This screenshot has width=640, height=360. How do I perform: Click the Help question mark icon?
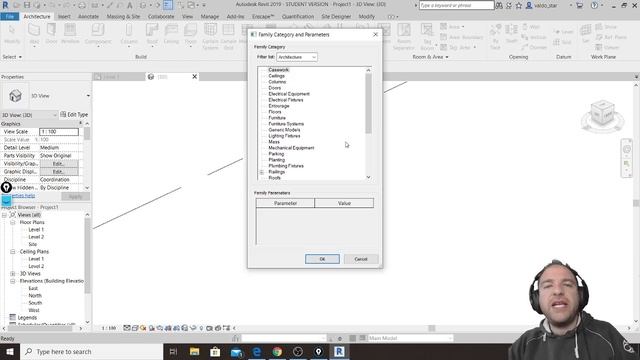click(x=594, y=5)
